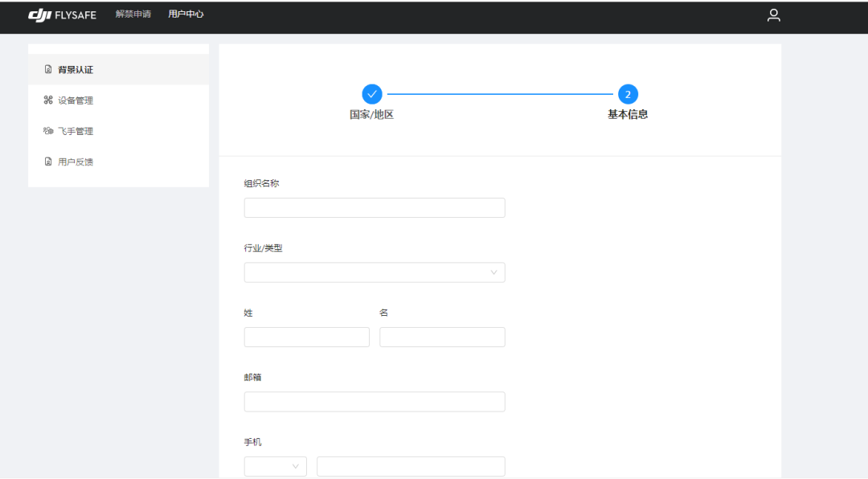
Task: Click the 组织名称 input field
Action: click(x=375, y=207)
